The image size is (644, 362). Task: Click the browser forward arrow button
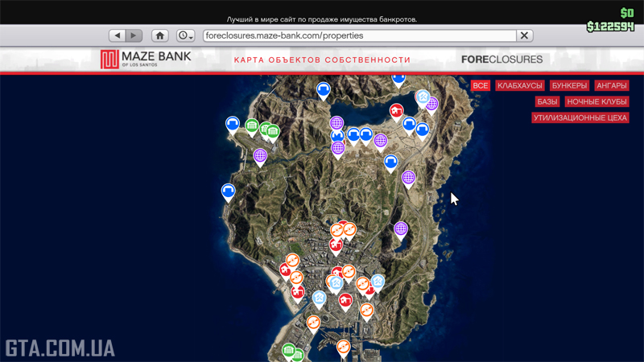(x=134, y=35)
